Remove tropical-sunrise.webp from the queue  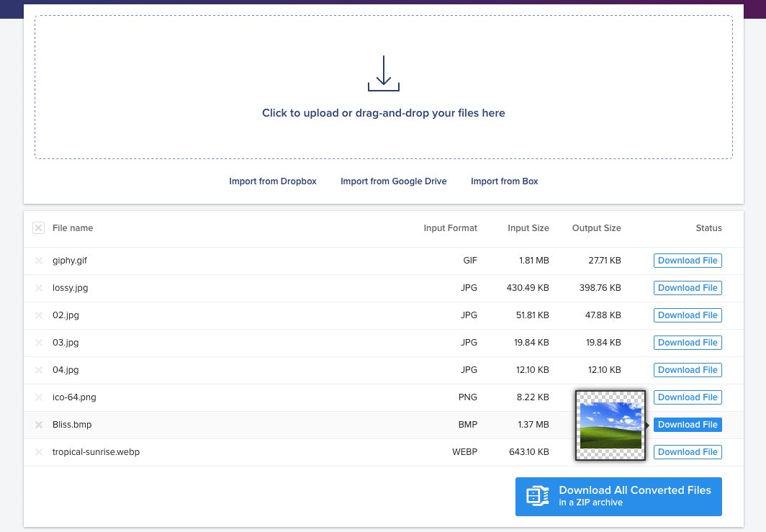coord(38,452)
